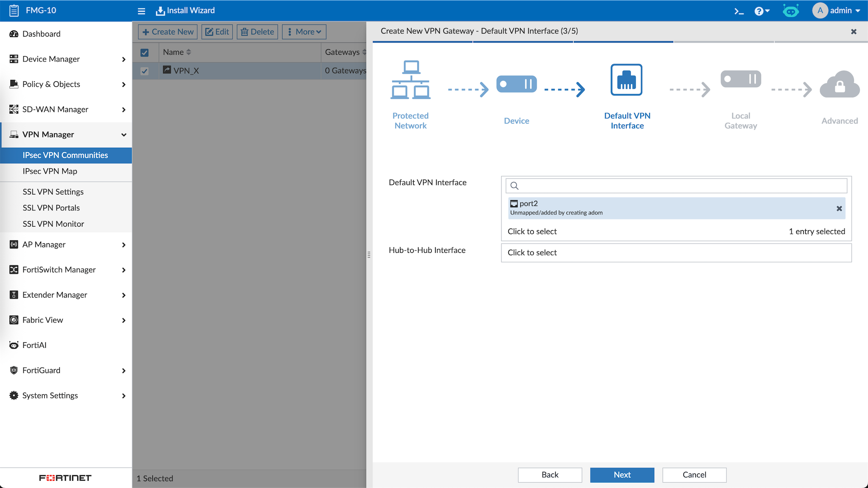868x488 pixels.
Task: Click the panel resize drag handle
Action: (369, 255)
